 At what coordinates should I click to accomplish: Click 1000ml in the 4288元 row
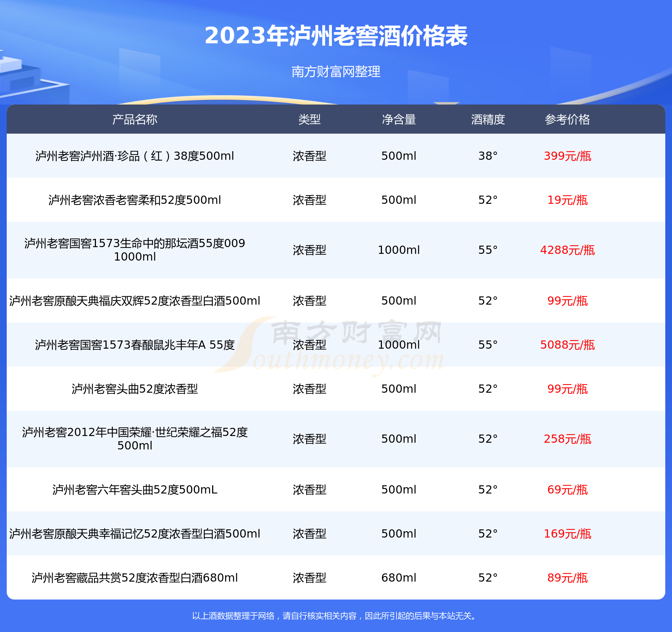click(399, 250)
